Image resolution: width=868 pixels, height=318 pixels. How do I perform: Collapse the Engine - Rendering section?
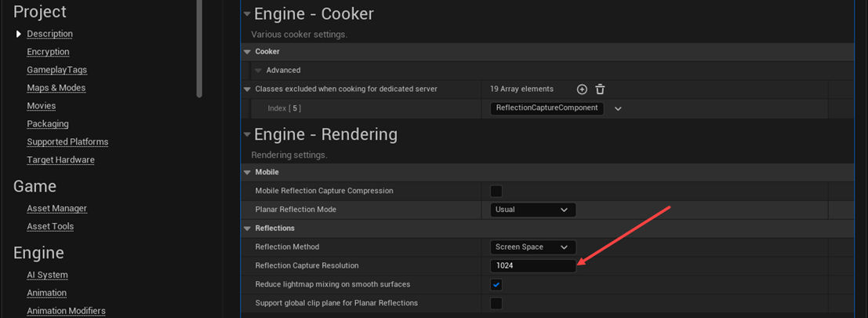[247, 134]
